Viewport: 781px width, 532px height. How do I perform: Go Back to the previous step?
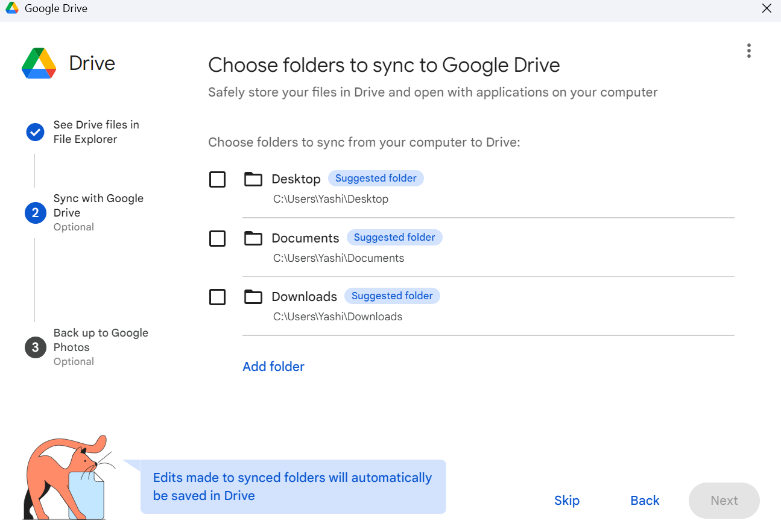pos(645,501)
